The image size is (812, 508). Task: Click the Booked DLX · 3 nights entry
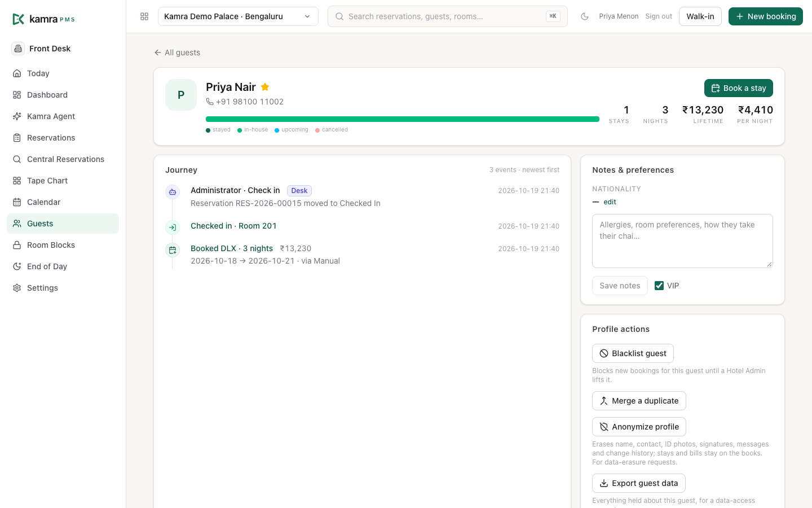[x=232, y=248]
